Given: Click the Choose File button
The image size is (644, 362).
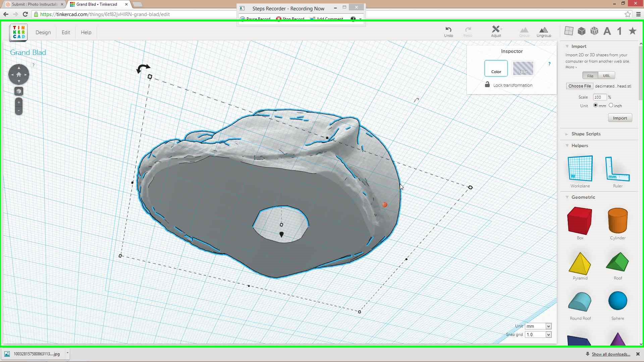Looking at the screenshot, I should 580,86.
